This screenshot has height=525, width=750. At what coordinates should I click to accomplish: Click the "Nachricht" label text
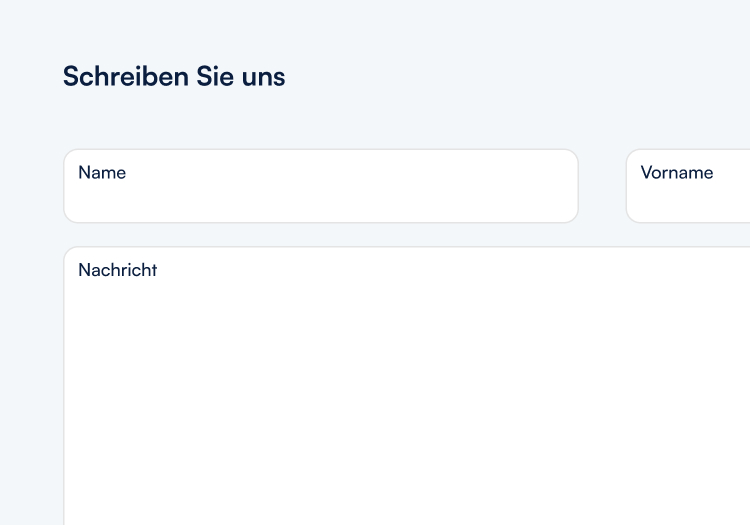pos(118,270)
